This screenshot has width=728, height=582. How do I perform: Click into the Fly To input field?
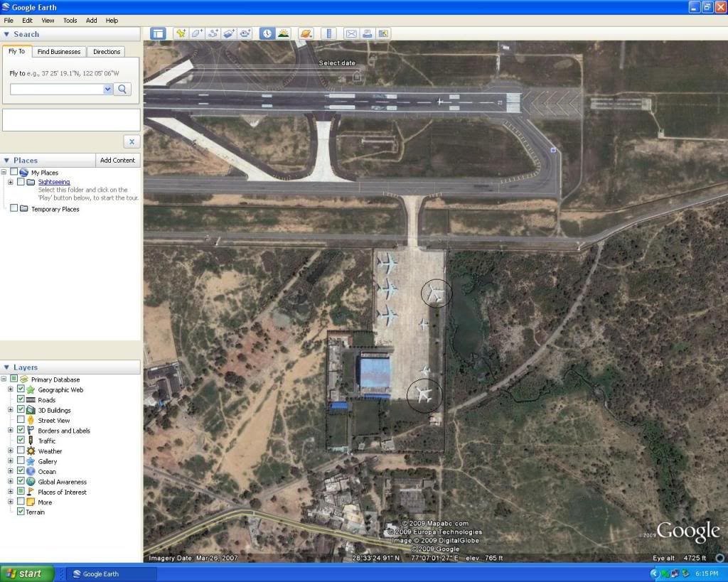click(x=57, y=89)
